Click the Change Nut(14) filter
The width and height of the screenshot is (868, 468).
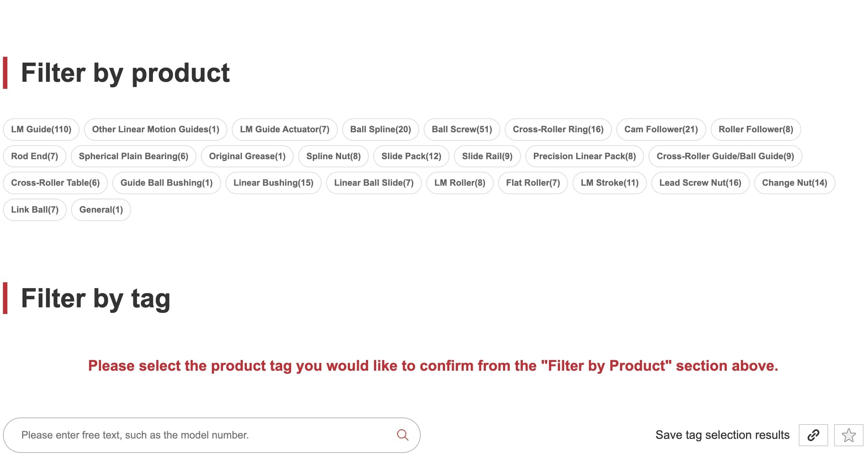click(794, 183)
